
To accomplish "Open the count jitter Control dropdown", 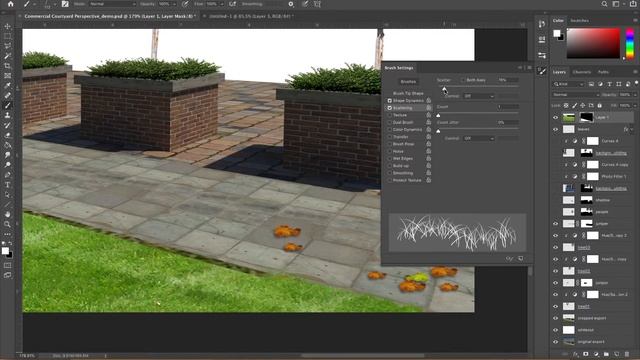I will pyautogui.click(x=479, y=138).
